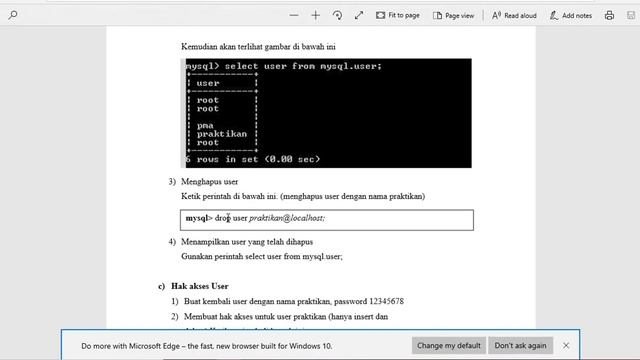Rotate the PDF page

337,16
